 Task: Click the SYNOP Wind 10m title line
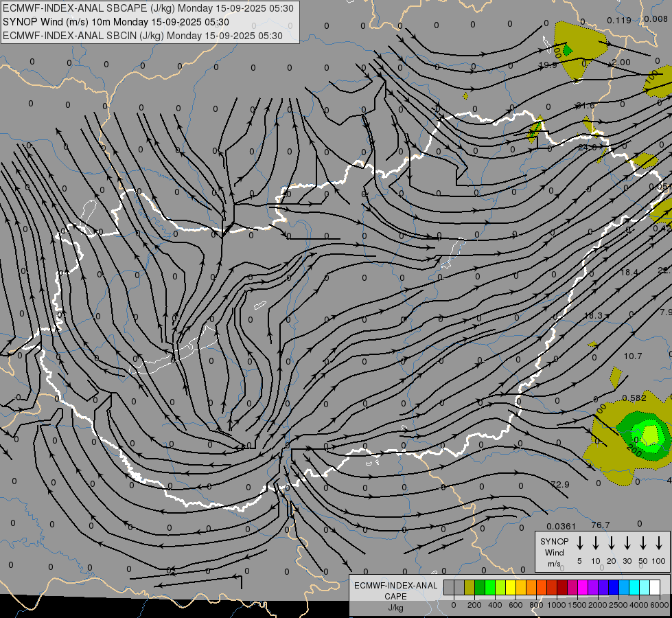coord(116,22)
